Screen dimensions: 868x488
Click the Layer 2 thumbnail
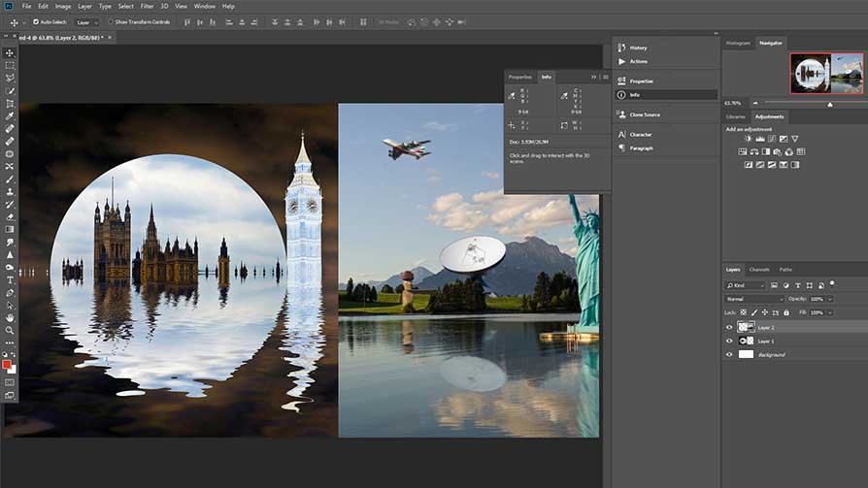click(746, 327)
